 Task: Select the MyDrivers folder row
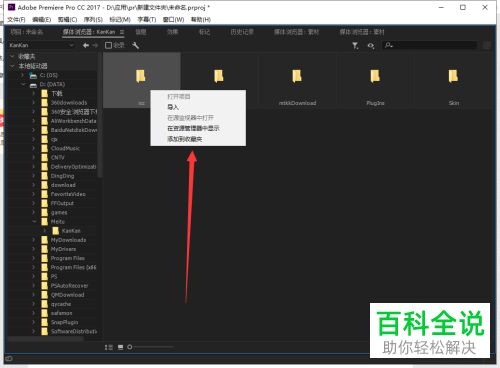click(53, 249)
